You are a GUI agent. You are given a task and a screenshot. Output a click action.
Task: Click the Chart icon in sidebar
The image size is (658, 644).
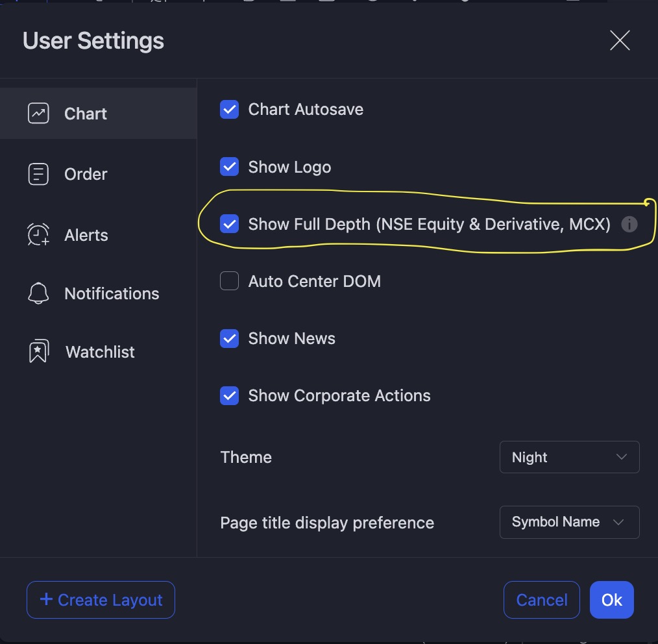pos(38,114)
